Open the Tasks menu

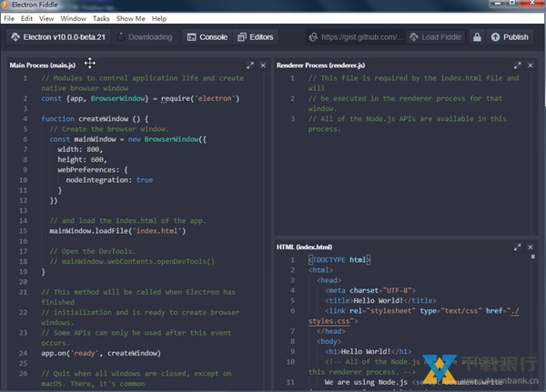pyautogui.click(x=101, y=18)
